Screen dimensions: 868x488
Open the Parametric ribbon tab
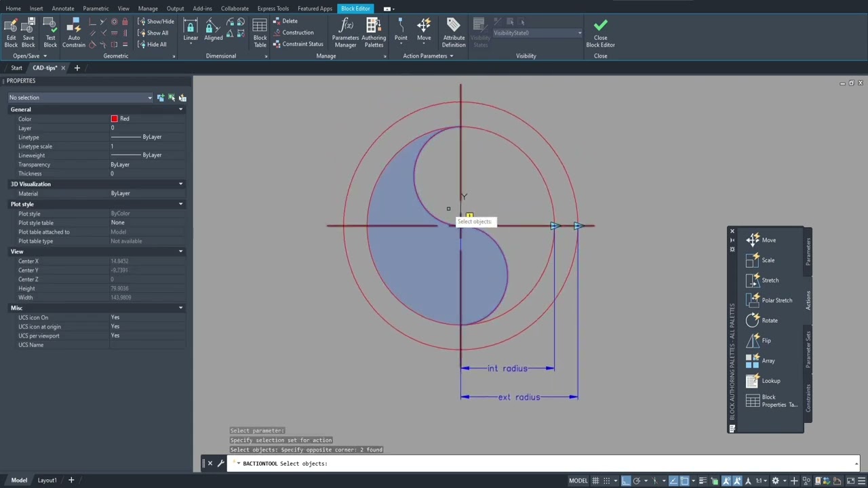coord(96,9)
